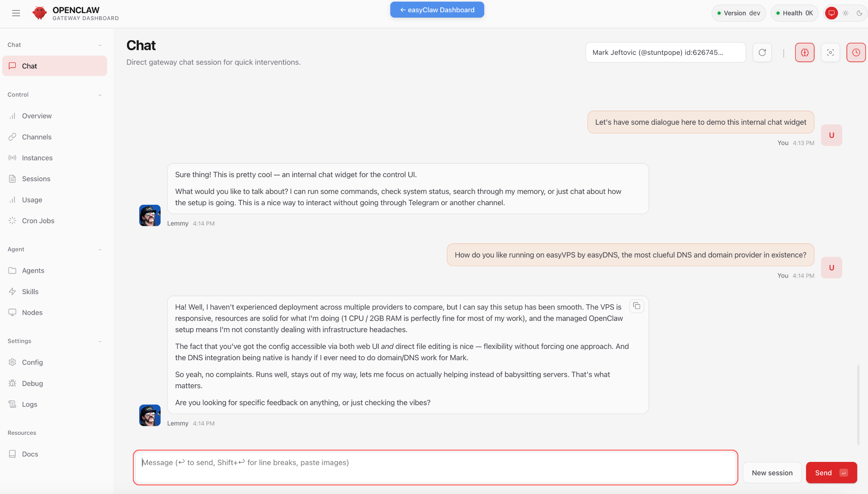The image size is (868, 494).
Task: Enable dark mode with moon icon
Action: click(x=860, y=13)
